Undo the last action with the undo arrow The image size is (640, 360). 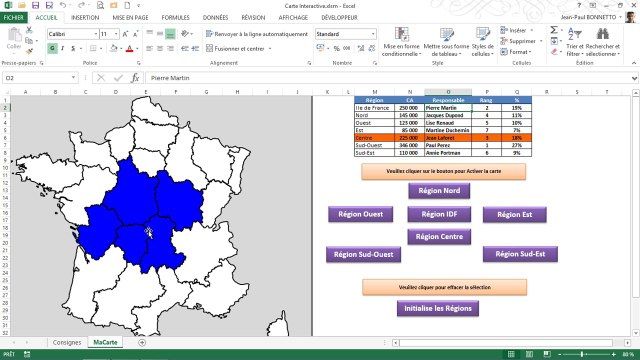62,6
